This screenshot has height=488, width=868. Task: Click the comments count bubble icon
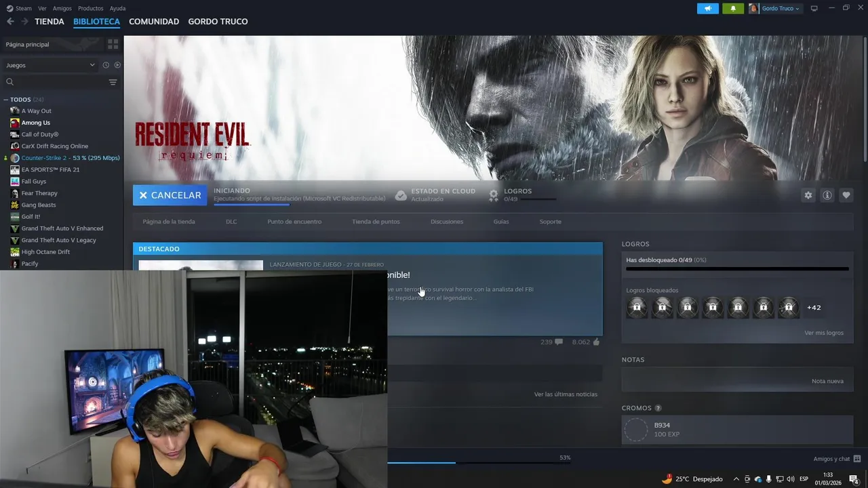(559, 342)
